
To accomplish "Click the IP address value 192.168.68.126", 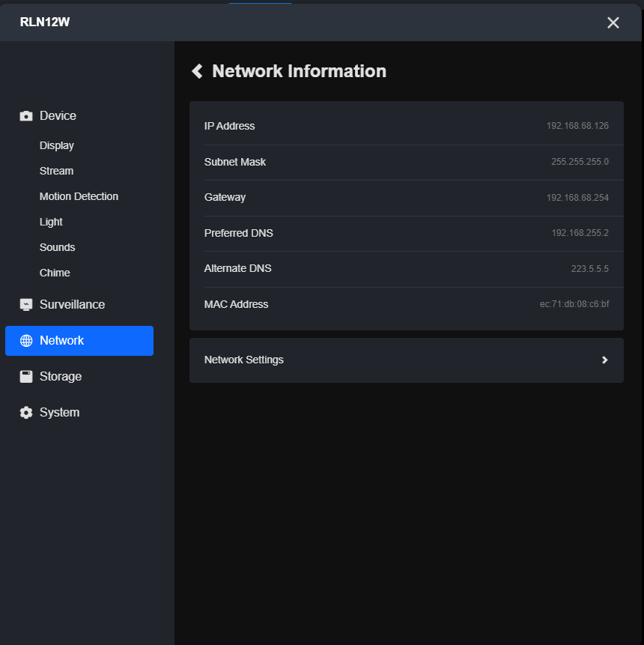I will tap(577, 126).
